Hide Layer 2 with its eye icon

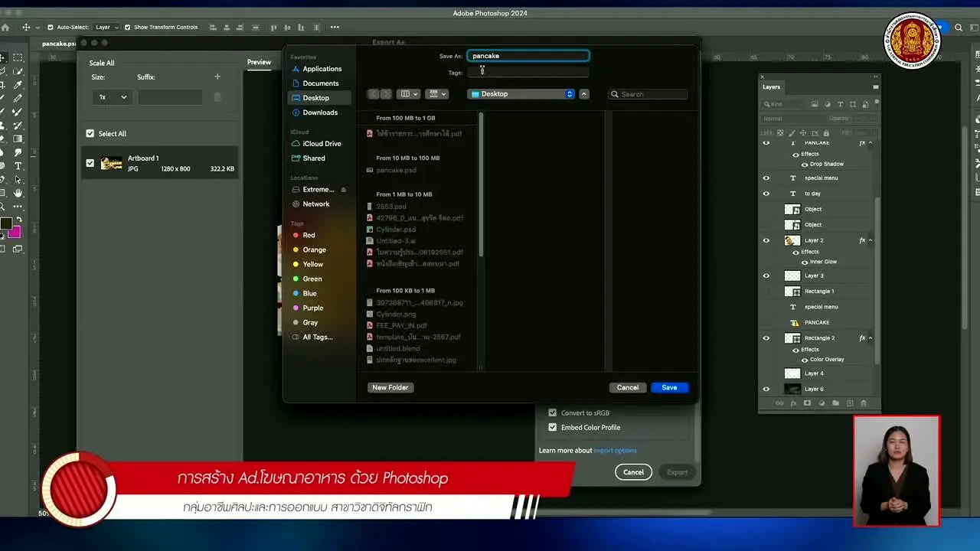[766, 240]
